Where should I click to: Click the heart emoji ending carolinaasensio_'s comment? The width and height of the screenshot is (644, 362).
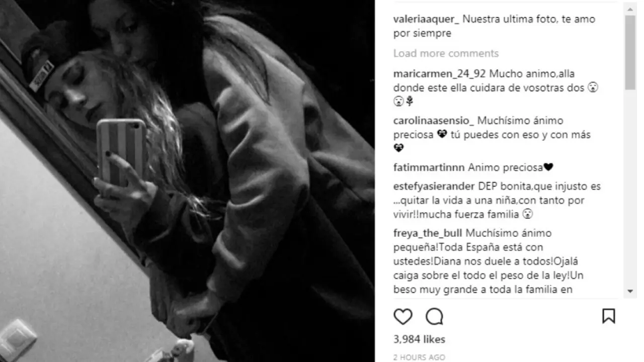[x=399, y=148]
